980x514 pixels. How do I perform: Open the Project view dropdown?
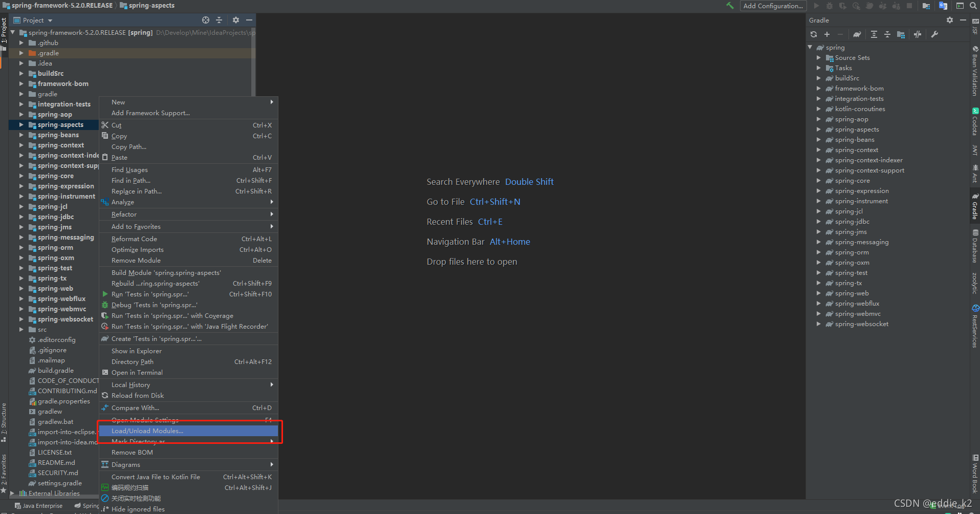(33, 20)
